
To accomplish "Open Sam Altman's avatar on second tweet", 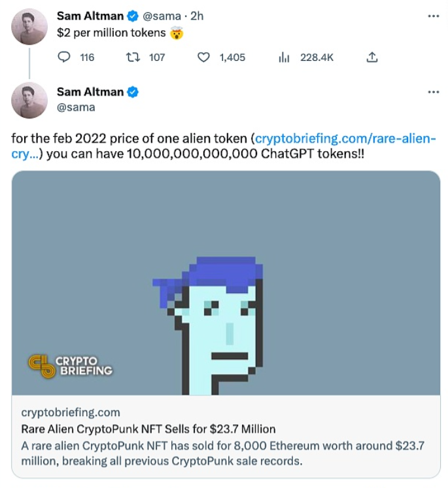I will coord(29,101).
